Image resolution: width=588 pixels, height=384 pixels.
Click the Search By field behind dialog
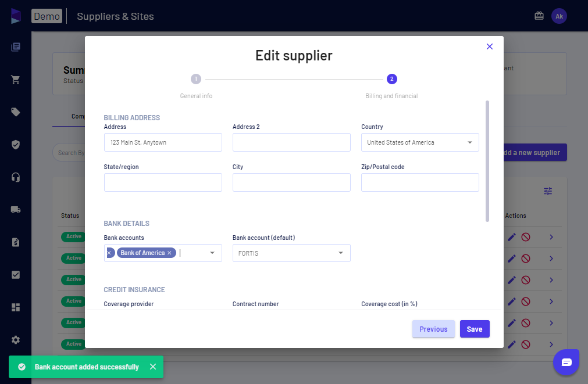[69, 153]
